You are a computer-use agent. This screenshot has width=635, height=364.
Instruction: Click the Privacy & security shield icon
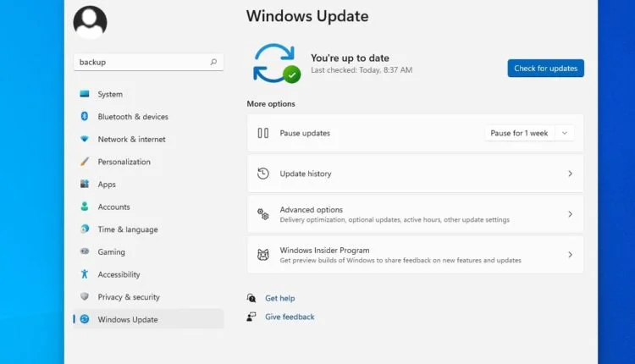point(84,296)
